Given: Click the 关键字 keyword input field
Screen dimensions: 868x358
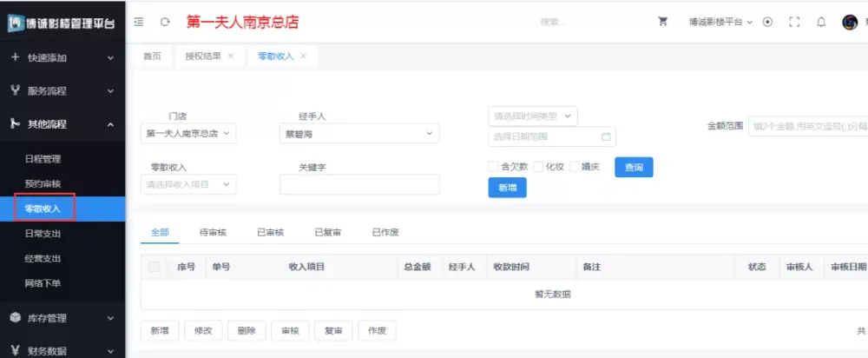Looking at the screenshot, I should (x=359, y=184).
